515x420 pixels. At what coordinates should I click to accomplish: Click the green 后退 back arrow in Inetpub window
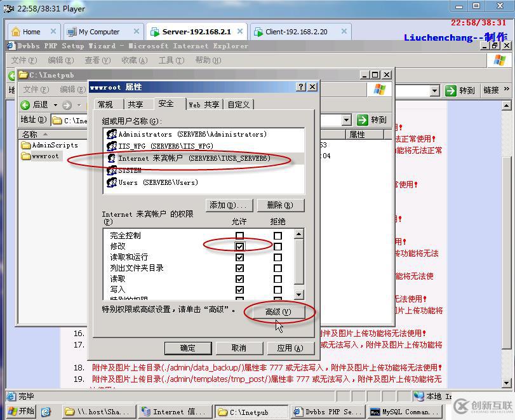point(25,105)
